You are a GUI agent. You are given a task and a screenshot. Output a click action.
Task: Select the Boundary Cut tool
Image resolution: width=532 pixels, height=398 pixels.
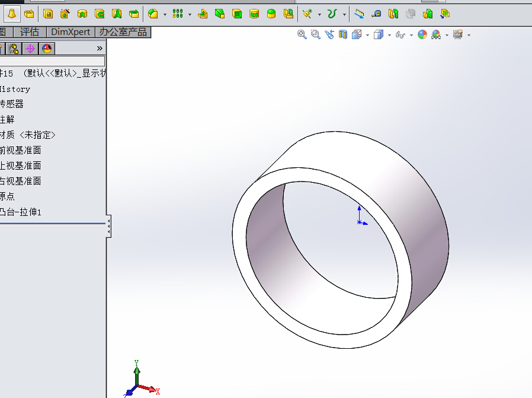(134, 14)
